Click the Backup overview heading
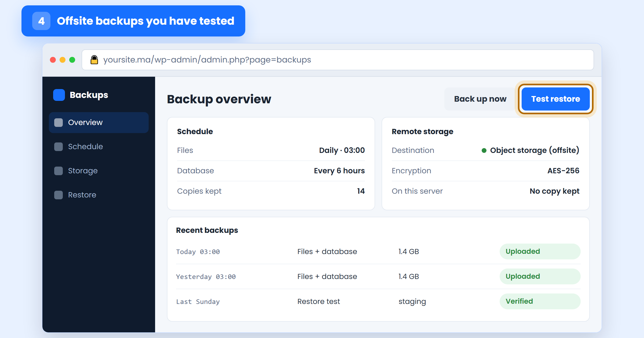Screen dimensions: 644x338 219,99
